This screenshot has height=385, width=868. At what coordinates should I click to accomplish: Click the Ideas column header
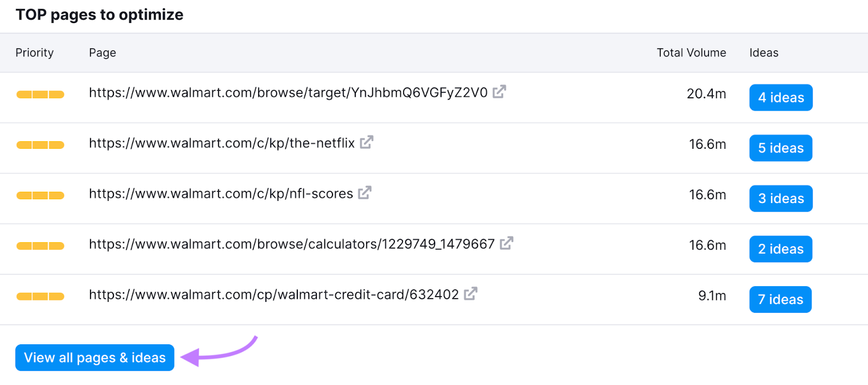point(764,53)
